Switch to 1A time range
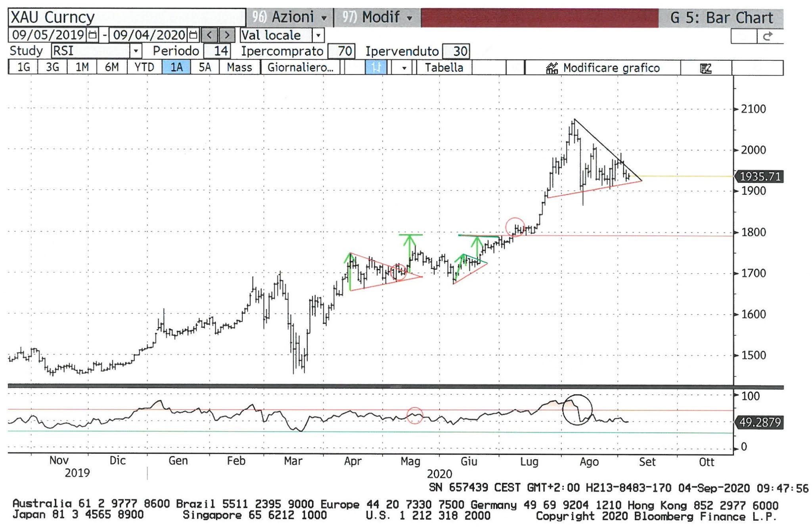The width and height of the screenshot is (812, 527). [x=176, y=67]
